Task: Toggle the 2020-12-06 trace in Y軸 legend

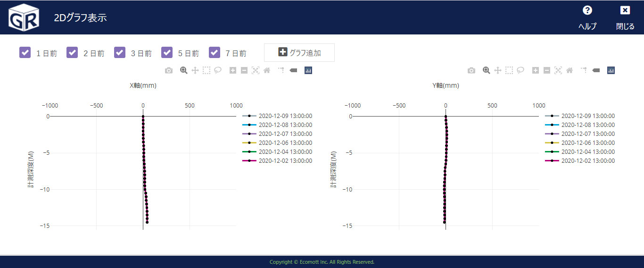Action: point(580,143)
